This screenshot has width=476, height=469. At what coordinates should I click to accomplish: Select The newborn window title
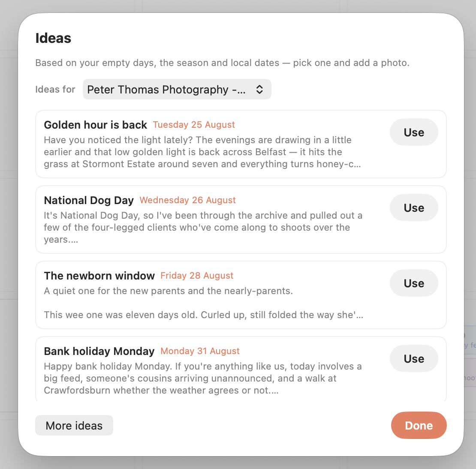click(x=99, y=276)
